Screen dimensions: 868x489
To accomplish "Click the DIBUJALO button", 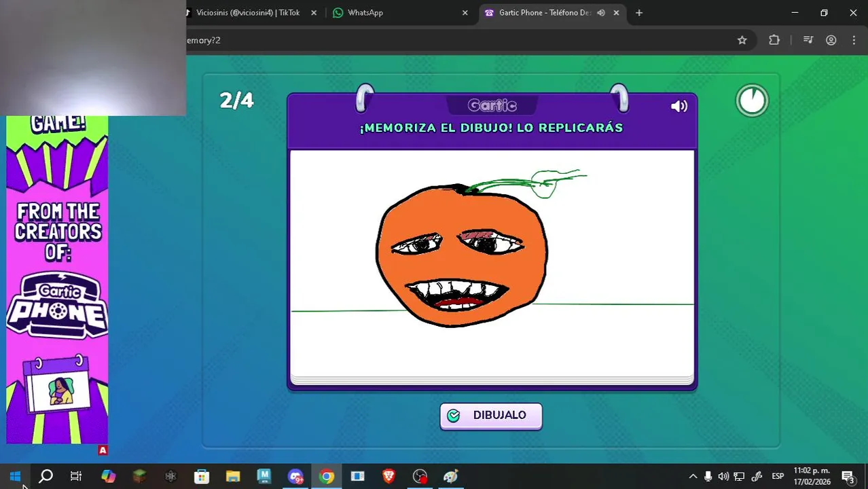I will pyautogui.click(x=491, y=416).
